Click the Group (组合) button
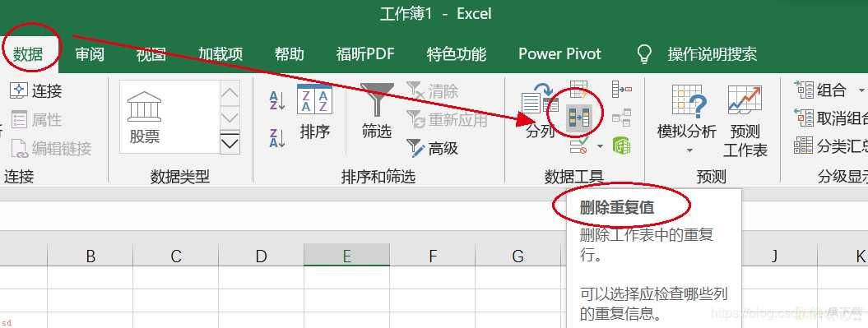Screen dimensions: 868x328 pyautogui.click(x=820, y=90)
